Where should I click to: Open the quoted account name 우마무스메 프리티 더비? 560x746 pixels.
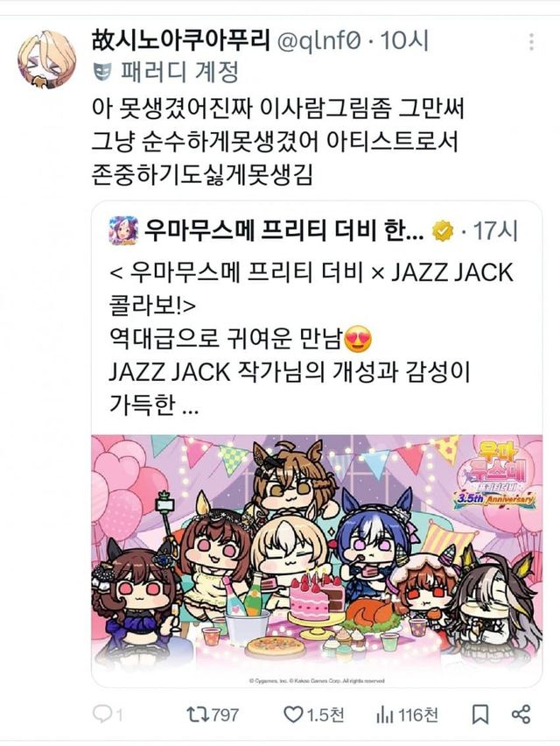click(283, 231)
